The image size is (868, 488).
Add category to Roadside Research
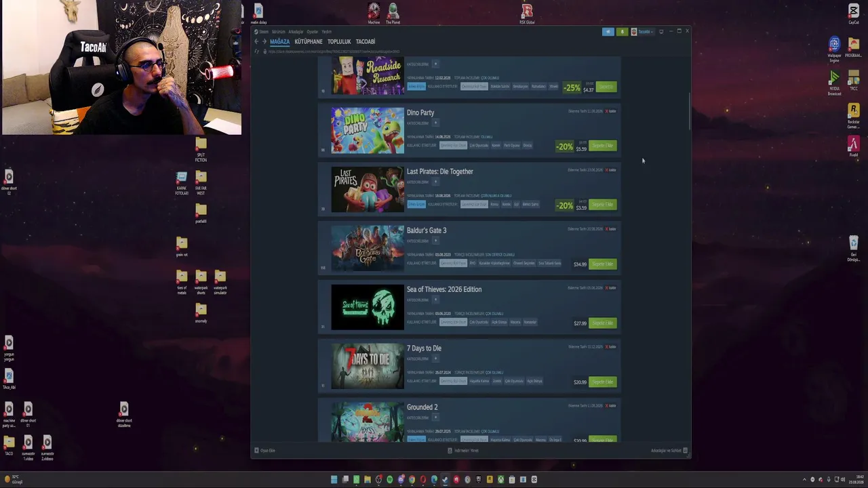pyautogui.click(x=435, y=64)
